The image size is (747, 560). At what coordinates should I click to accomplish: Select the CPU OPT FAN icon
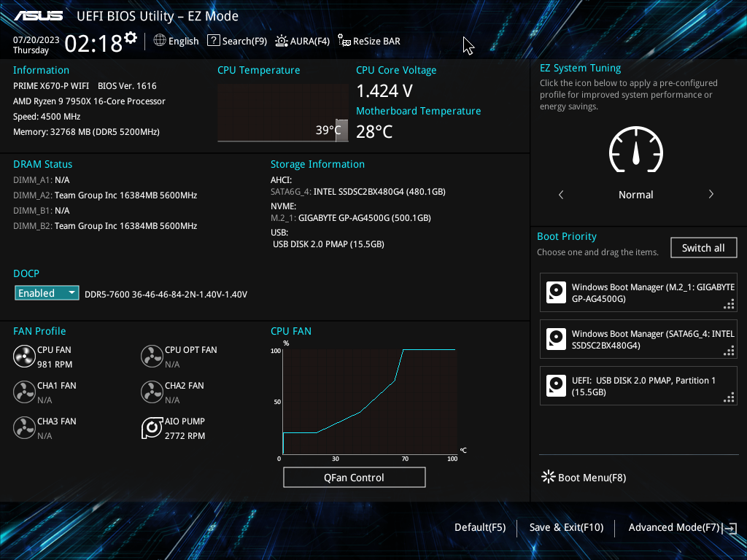(x=152, y=356)
